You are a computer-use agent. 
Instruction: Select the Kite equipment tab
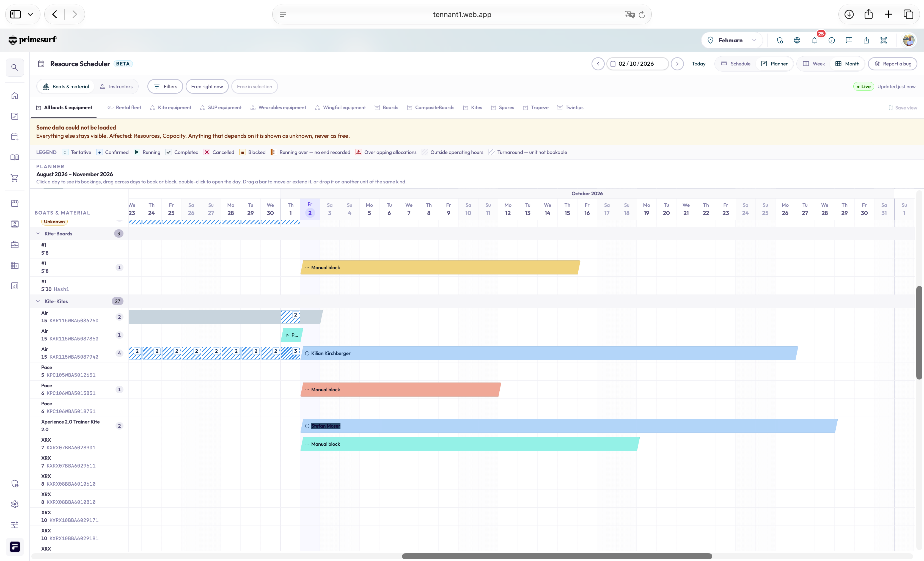point(170,108)
